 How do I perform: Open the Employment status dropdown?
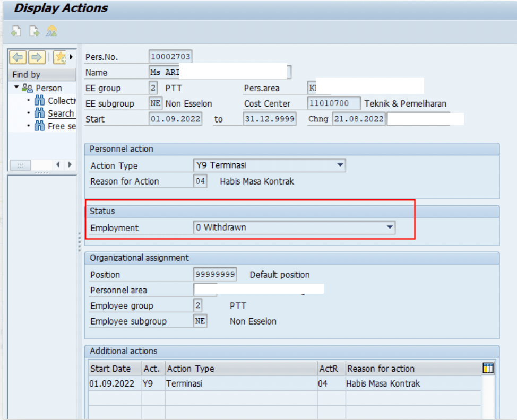[x=390, y=227]
